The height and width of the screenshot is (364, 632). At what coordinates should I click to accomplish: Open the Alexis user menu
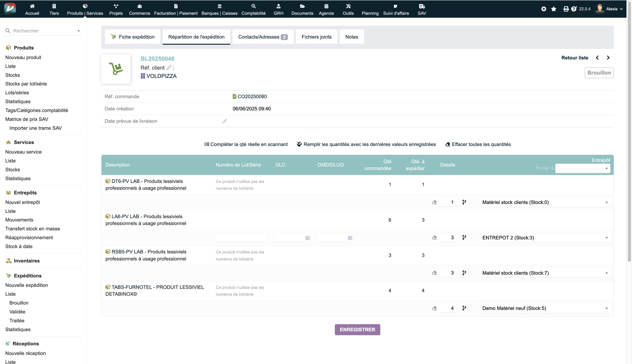pos(611,9)
